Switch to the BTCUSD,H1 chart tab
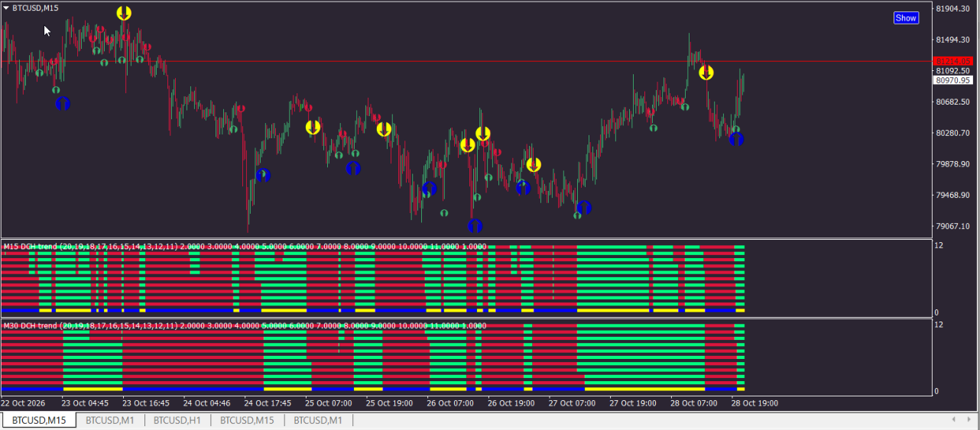Screen dimensions: 980x430 (177, 420)
